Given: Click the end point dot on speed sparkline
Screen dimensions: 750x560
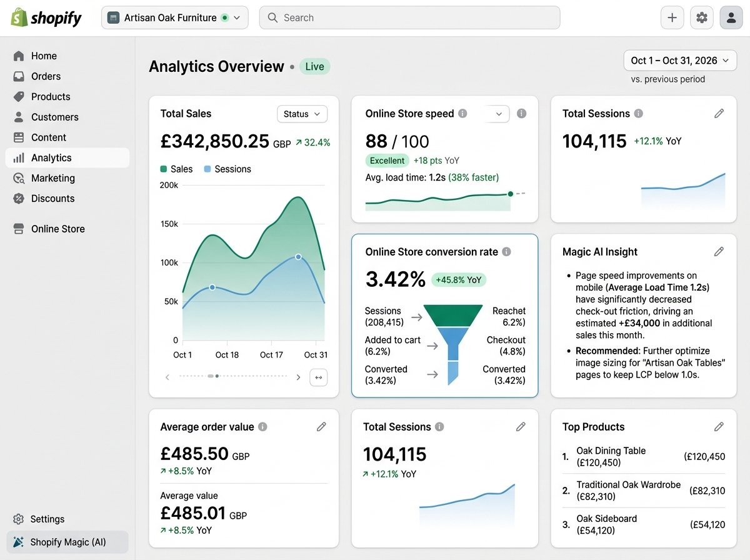Looking at the screenshot, I should (x=511, y=194).
